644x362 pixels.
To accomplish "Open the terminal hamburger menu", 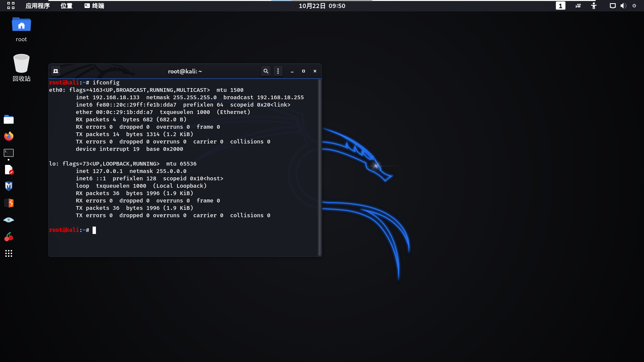I will click(x=278, y=71).
